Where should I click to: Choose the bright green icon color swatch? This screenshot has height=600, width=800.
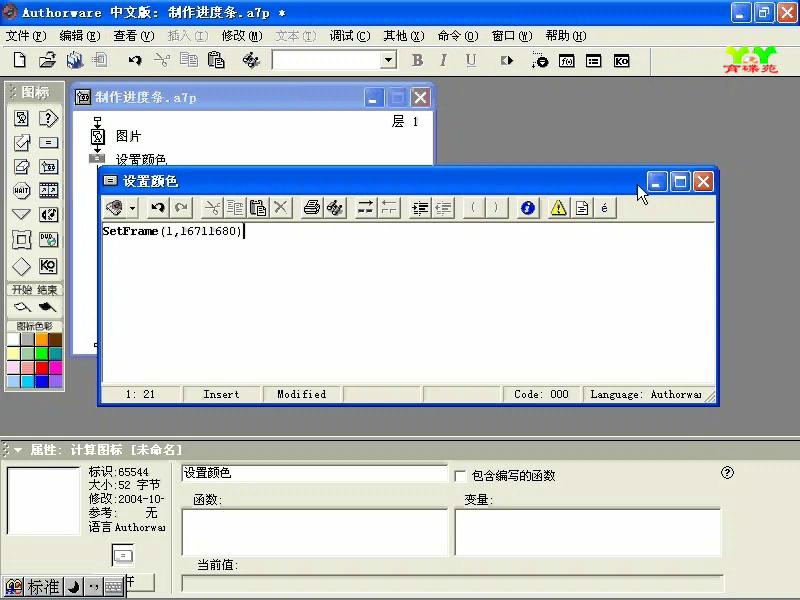tap(42, 353)
